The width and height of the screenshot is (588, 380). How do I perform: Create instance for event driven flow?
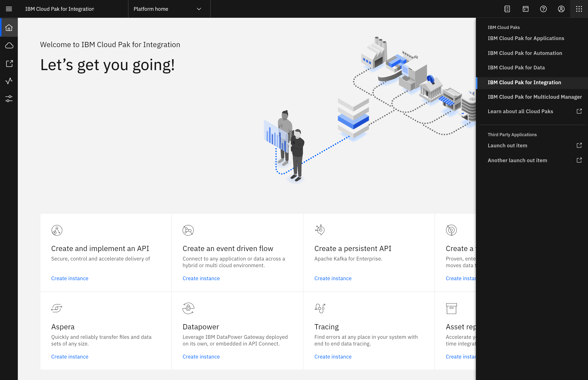(201, 278)
